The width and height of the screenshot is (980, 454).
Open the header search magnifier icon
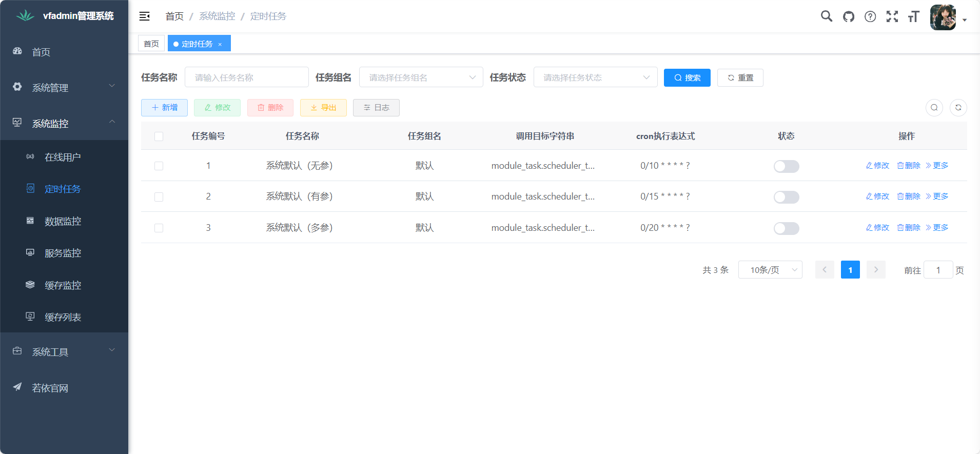point(826,16)
